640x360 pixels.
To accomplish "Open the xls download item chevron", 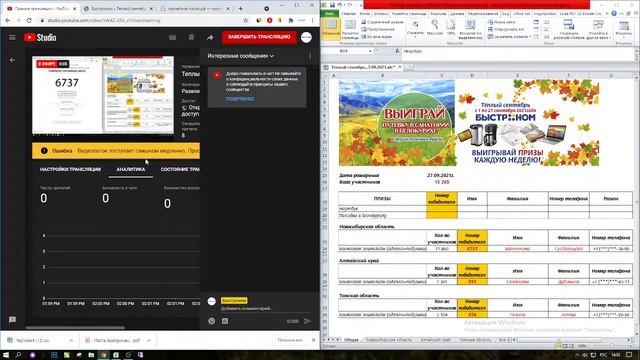I will coord(71,340).
